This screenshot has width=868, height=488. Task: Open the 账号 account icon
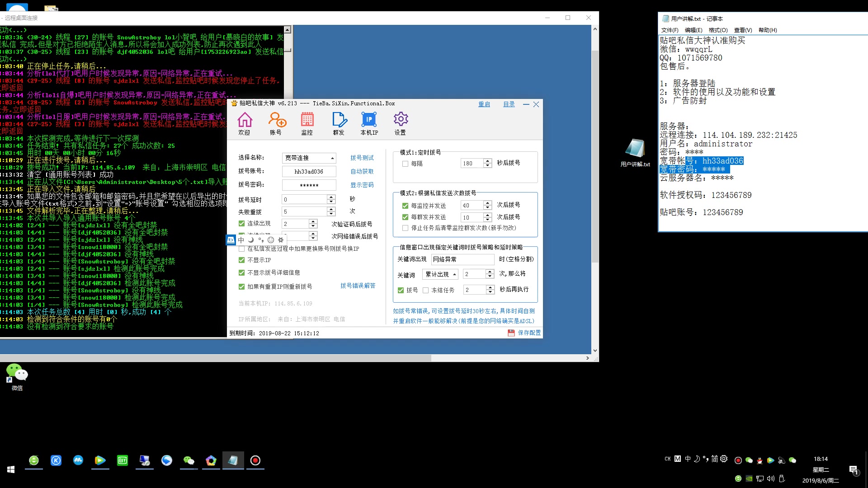coord(277,120)
